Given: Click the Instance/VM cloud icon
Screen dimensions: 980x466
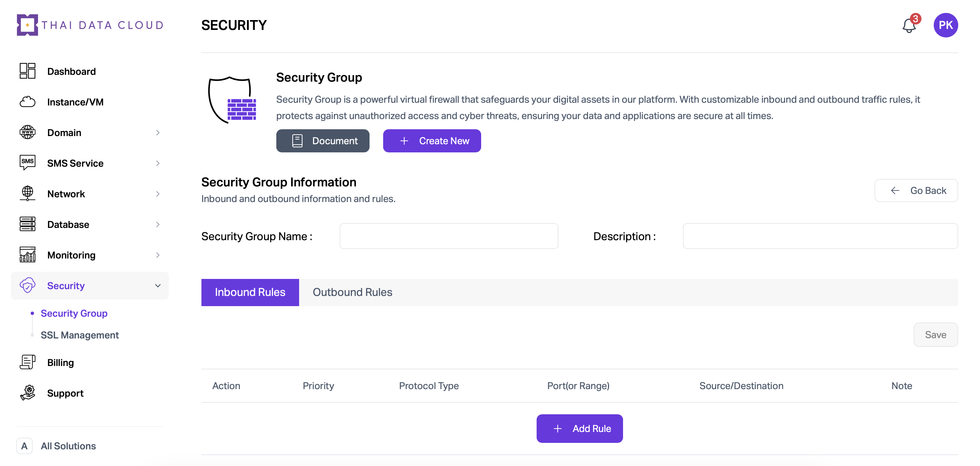Looking at the screenshot, I should pyautogui.click(x=27, y=102).
